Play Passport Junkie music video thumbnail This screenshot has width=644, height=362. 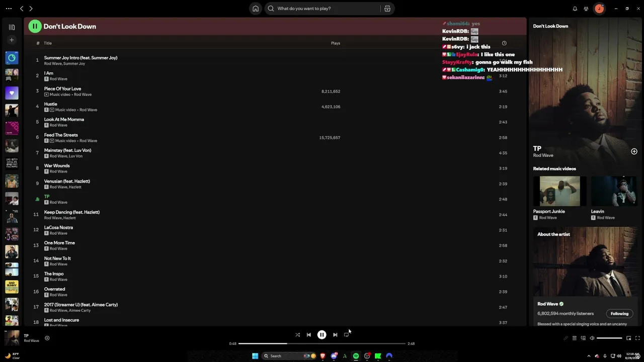(x=559, y=191)
